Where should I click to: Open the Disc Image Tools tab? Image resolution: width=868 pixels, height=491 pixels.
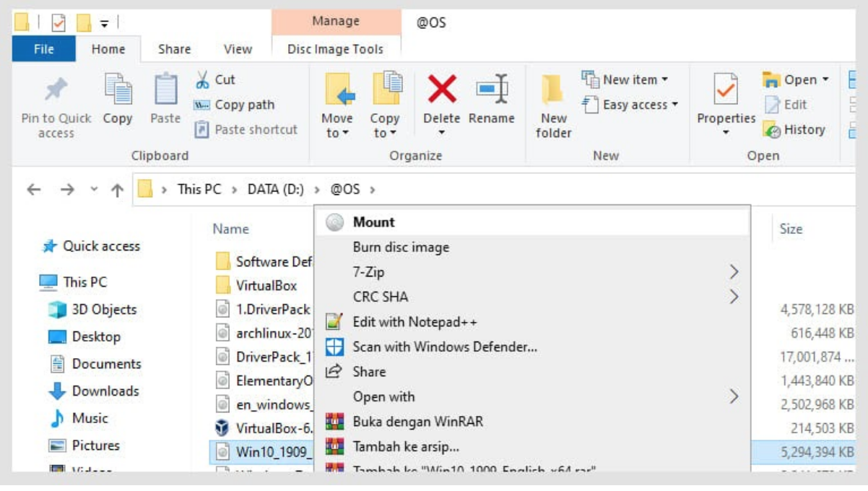click(336, 49)
